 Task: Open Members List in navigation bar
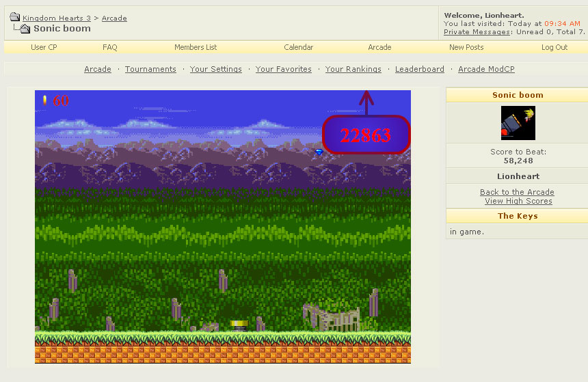pos(196,47)
